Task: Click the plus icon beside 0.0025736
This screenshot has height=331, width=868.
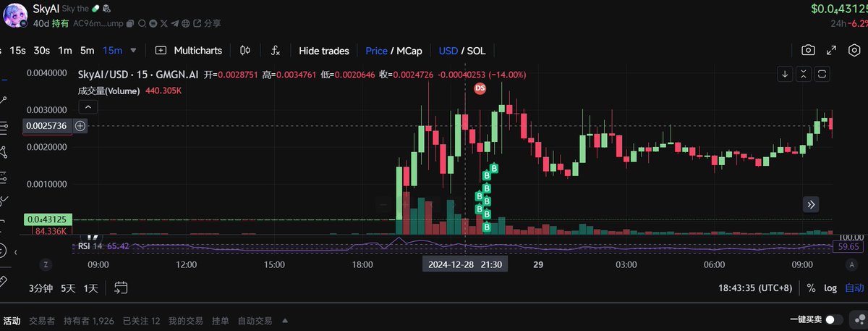Action: point(80,125)
